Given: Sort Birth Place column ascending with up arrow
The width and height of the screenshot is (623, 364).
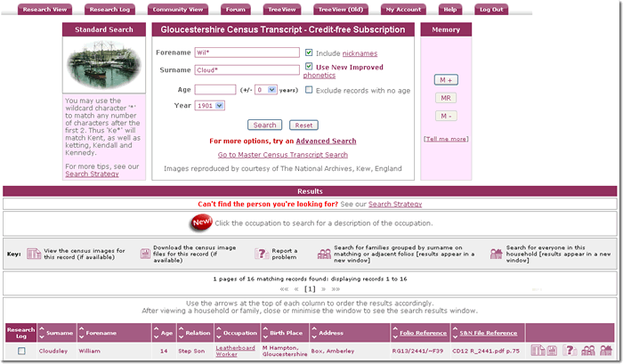Looking at the screenshot, I should (x=265, y=329).
